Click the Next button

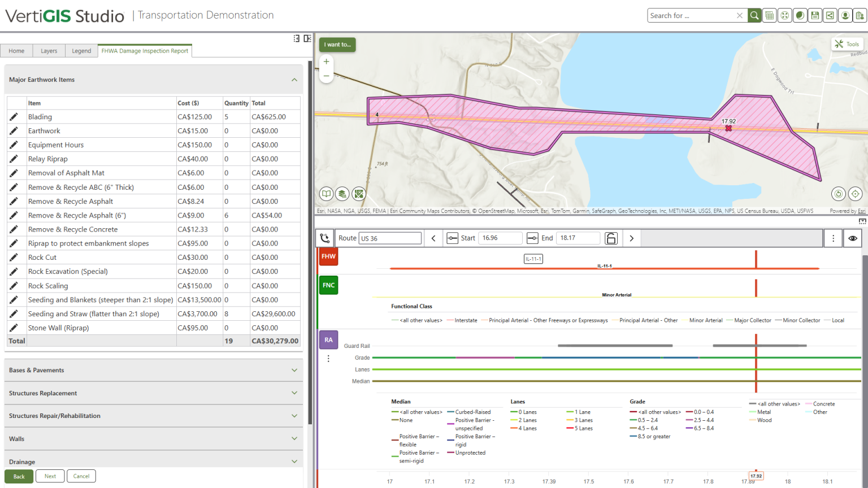[50, 476]
